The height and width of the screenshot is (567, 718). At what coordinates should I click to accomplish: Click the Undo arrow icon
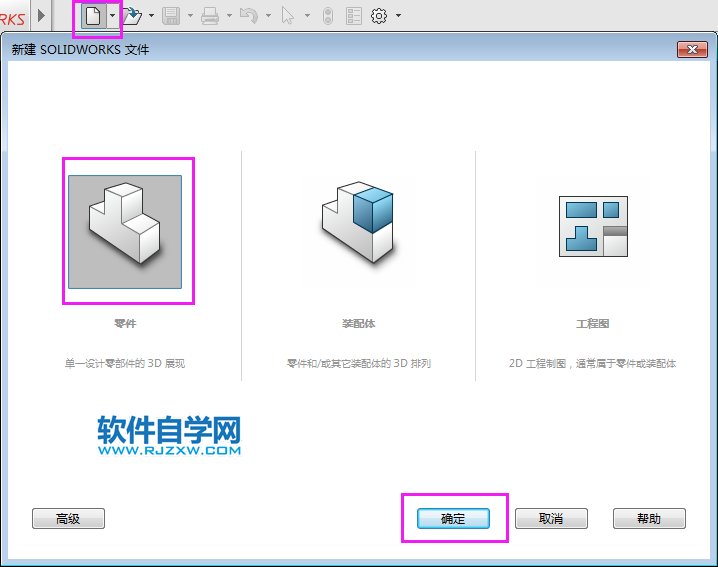249,16
